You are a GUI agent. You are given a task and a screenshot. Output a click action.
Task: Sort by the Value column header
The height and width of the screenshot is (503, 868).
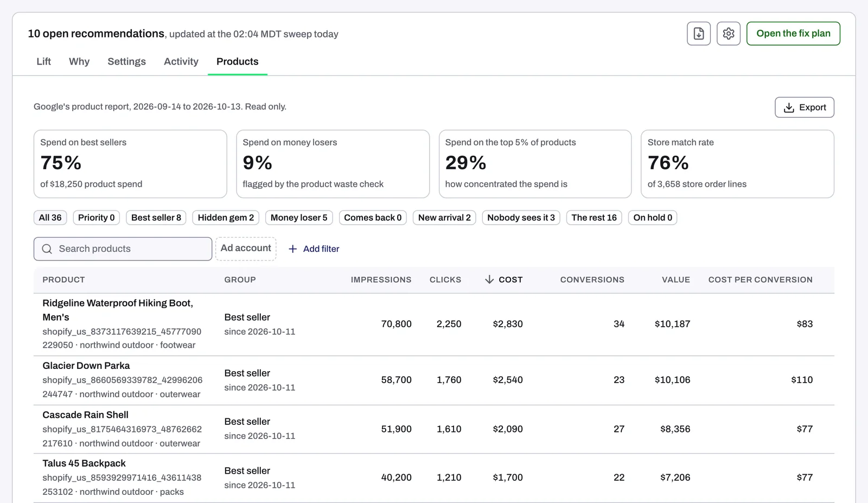click(x=676, y=279)
